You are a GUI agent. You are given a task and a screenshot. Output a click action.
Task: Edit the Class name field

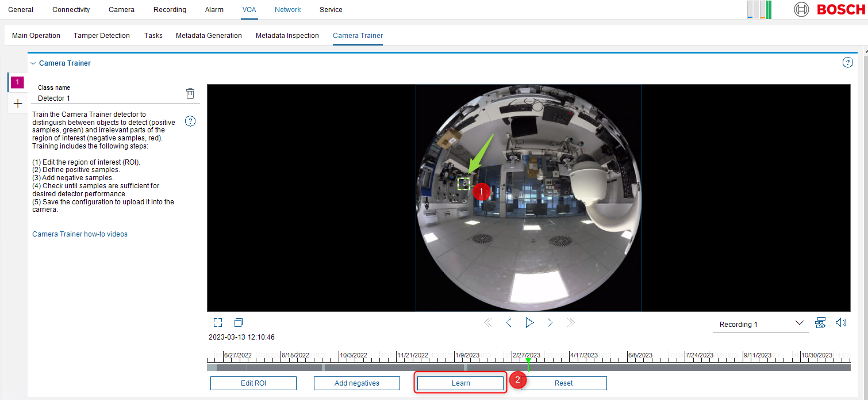[109, 98]
